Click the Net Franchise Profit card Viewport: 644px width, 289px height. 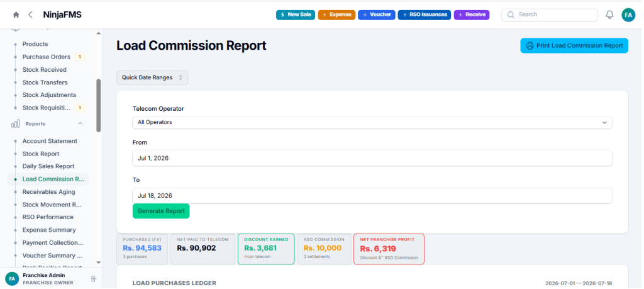(389, 249)
